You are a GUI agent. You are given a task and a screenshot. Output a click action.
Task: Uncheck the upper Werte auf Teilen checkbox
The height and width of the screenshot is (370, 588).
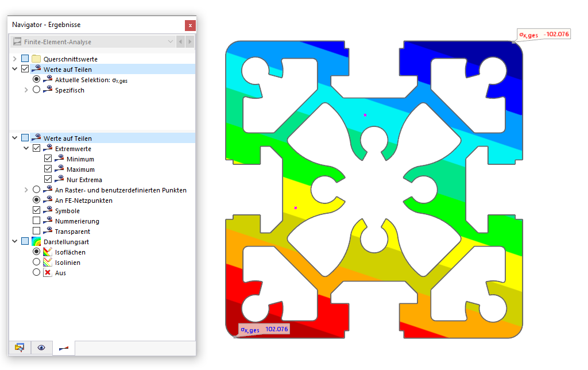[25, 69]
